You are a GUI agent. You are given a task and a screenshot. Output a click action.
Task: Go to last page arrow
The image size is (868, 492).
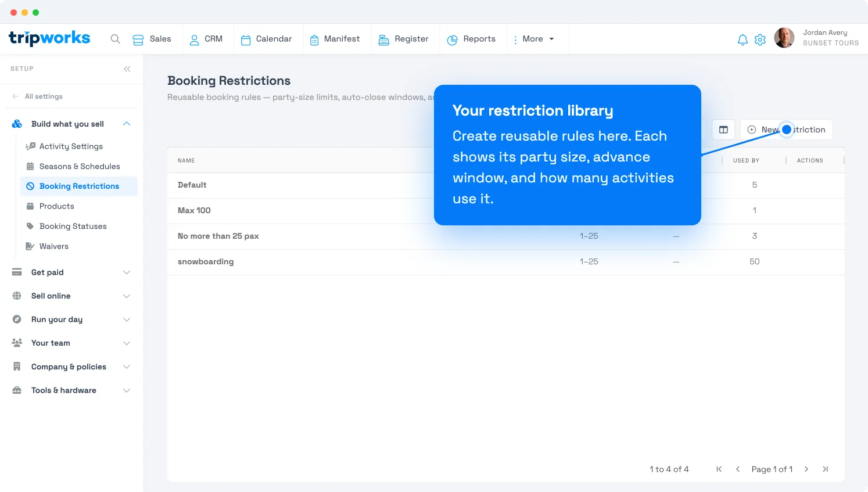825,469
